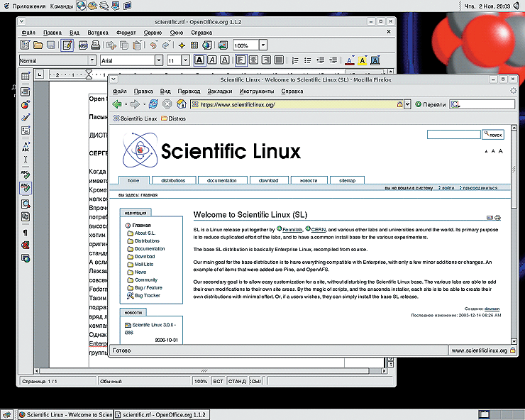Click Перейти go button in Firefox
The height and width of the screenshot is (420, 525).
click(x=431, y=104)
